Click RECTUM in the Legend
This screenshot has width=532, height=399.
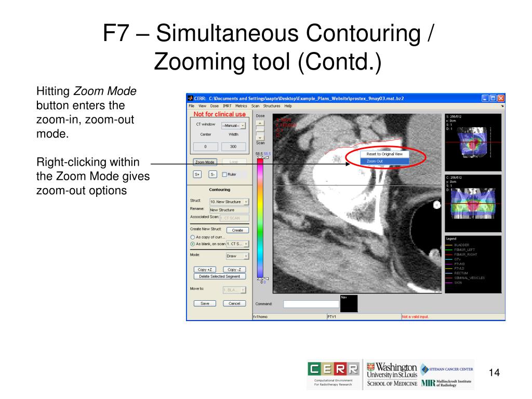tap(461, 273)
